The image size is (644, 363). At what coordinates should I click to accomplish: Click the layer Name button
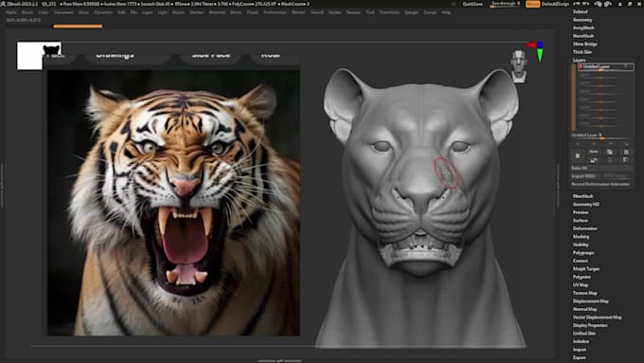point(594,152)
